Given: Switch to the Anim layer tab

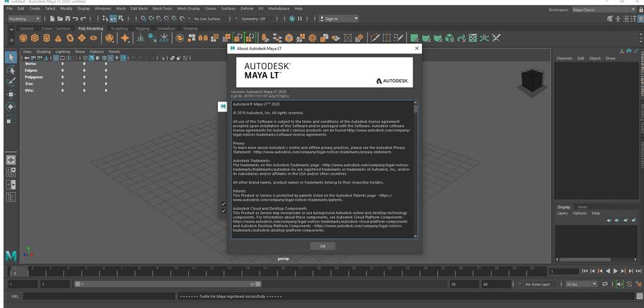Looking at the screenshot, I should point(583,207).
